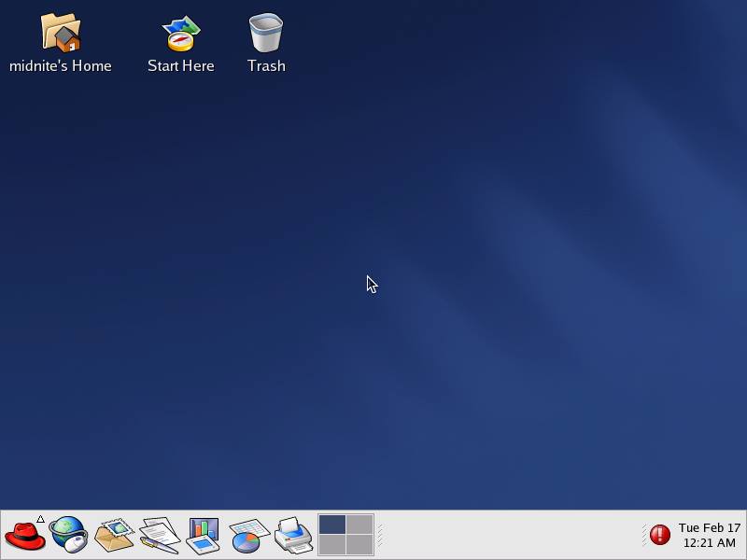Select the Trash icon
This screenshot has height=560, width=747.
point(266,33)
